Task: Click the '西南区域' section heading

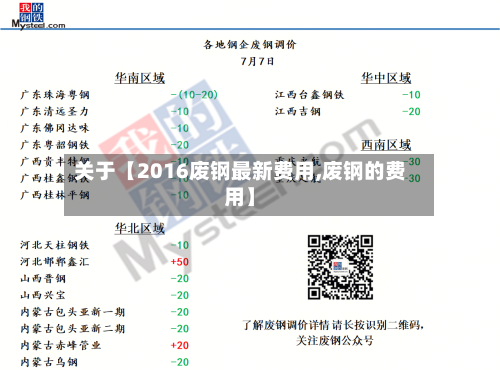Action: point(386,145)
